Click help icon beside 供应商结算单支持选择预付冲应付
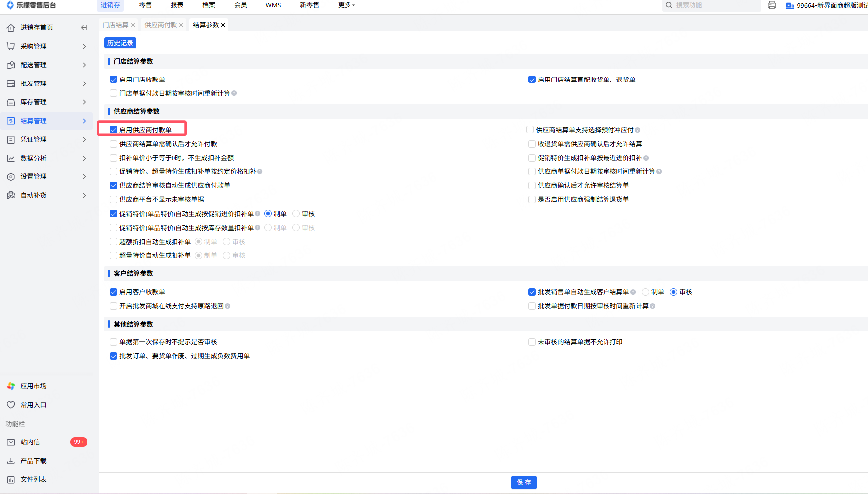The width and height of the screenshot is (868, 494). 637,130
